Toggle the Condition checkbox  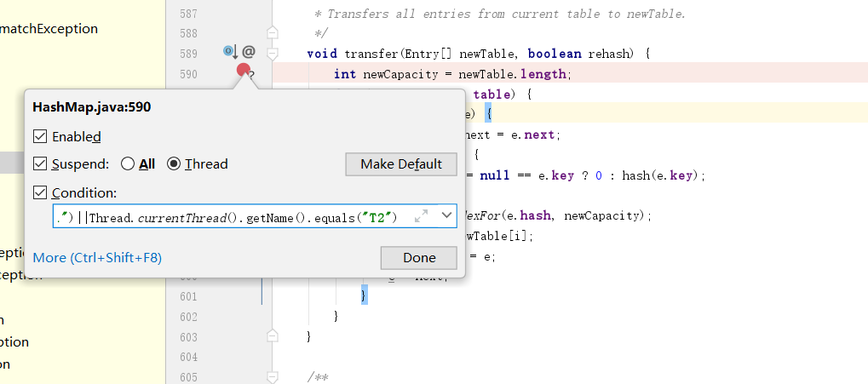pos(40,193)
